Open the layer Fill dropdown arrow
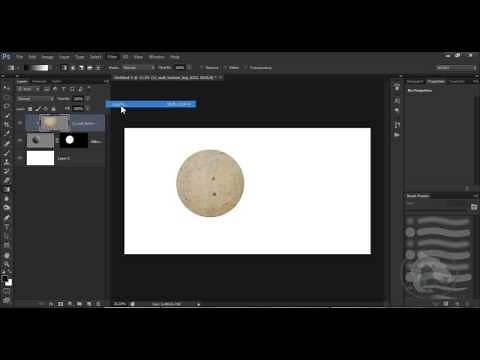Viewport: 480px width, 360px height. 87,109
